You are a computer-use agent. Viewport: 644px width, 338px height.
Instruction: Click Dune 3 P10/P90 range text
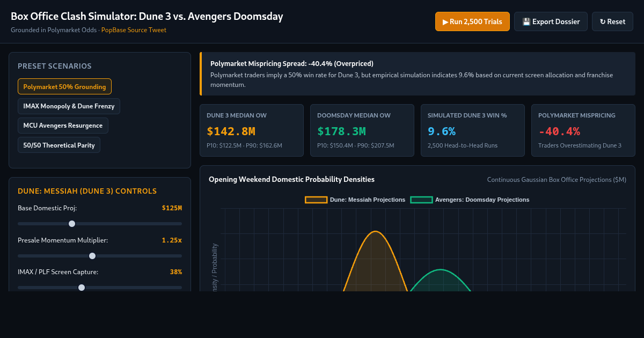coord(244,145)
